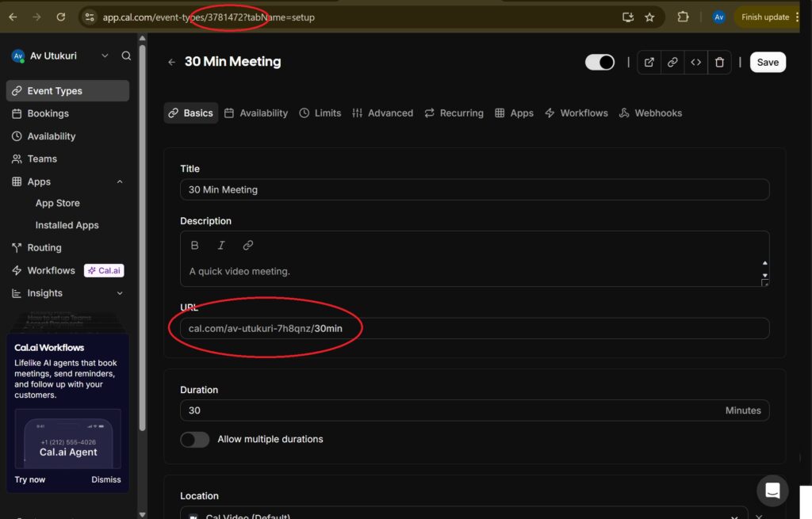Switch to the Availability tab
This screenshot has height=519, width=812.
click(256, 113)
